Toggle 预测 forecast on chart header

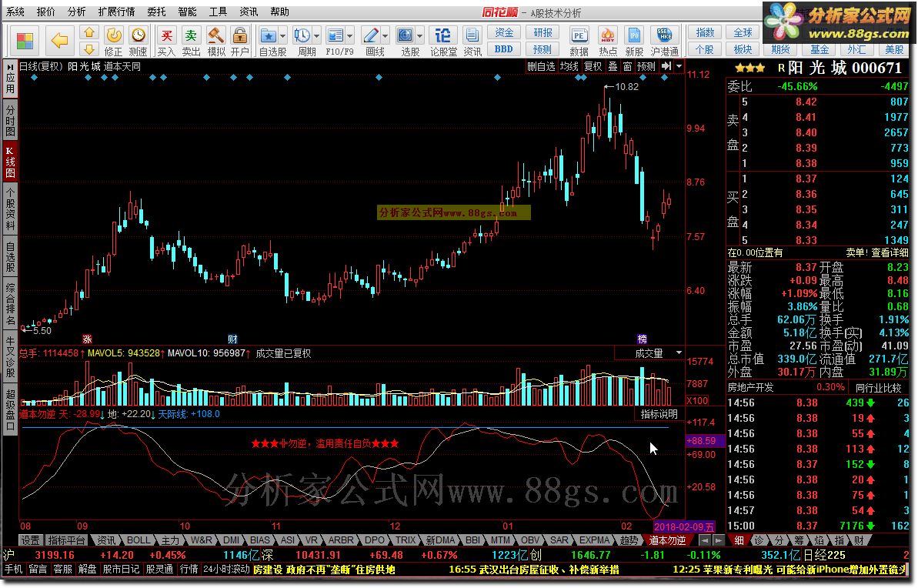pyautogui.click(x=646, y=66)
